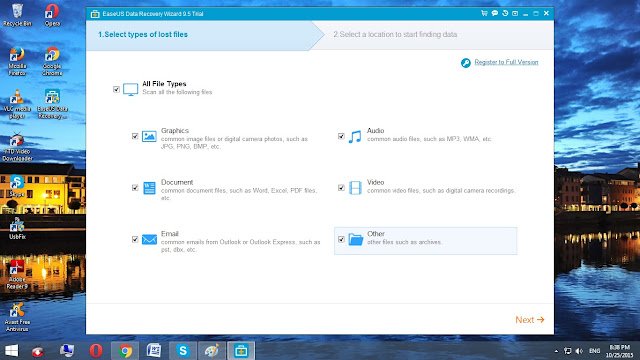
Task: Uncheck the Graphics checkbox
Action: [x=135, y=136]
